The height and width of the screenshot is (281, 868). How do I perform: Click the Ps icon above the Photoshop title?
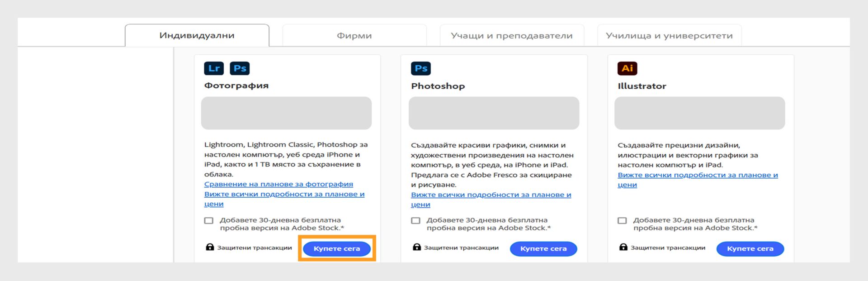420,68
